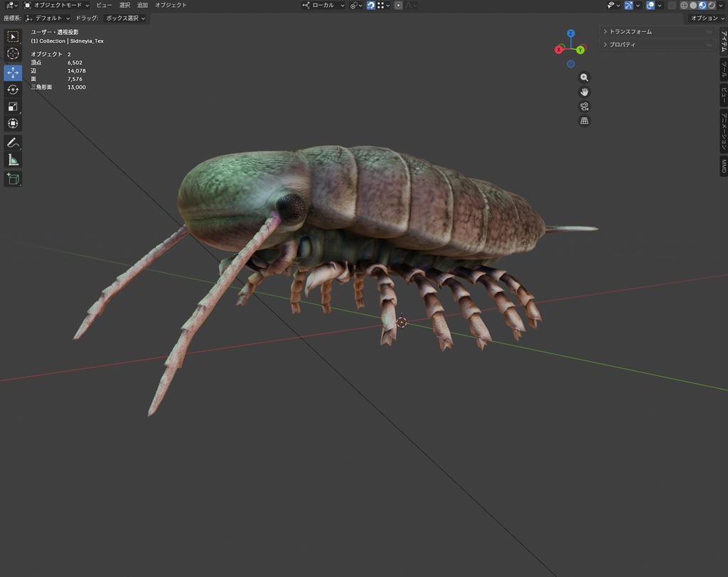
Task: Toggle snapping magnet icon
Action: [x=371, y=6]
